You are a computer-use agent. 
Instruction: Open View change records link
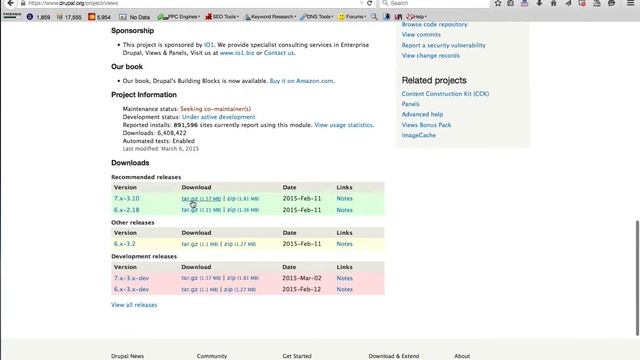431,56
